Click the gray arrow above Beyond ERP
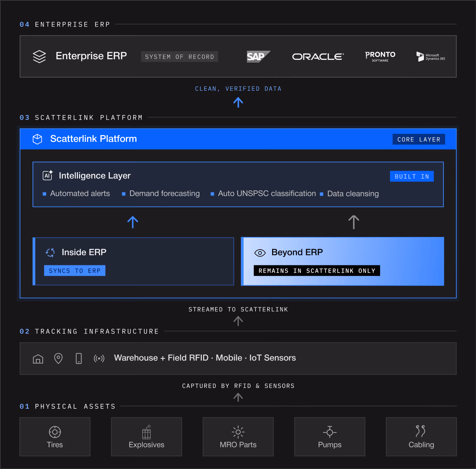This screenshot has width=476, height=469. [354, 222]
